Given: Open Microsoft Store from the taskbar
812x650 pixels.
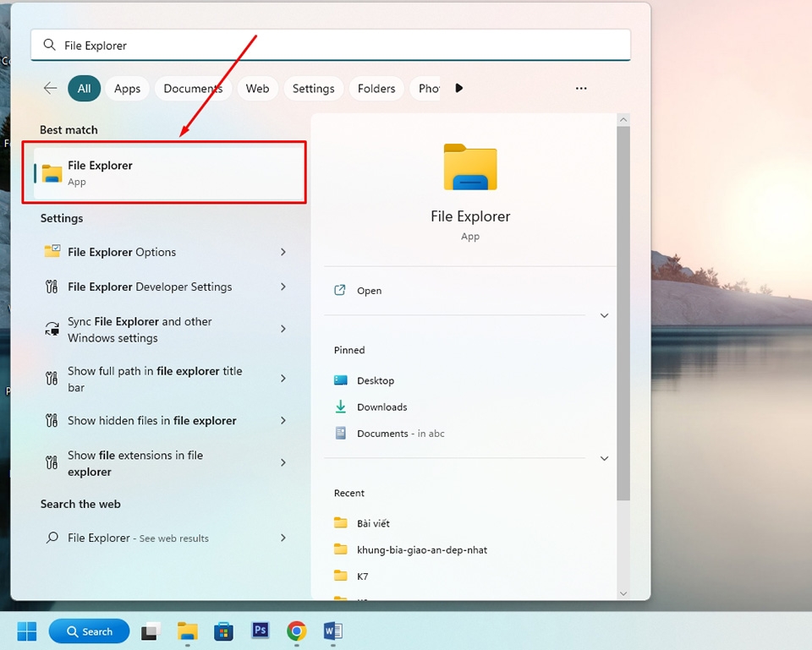Looking at the screenshot, I should (223, 631).
